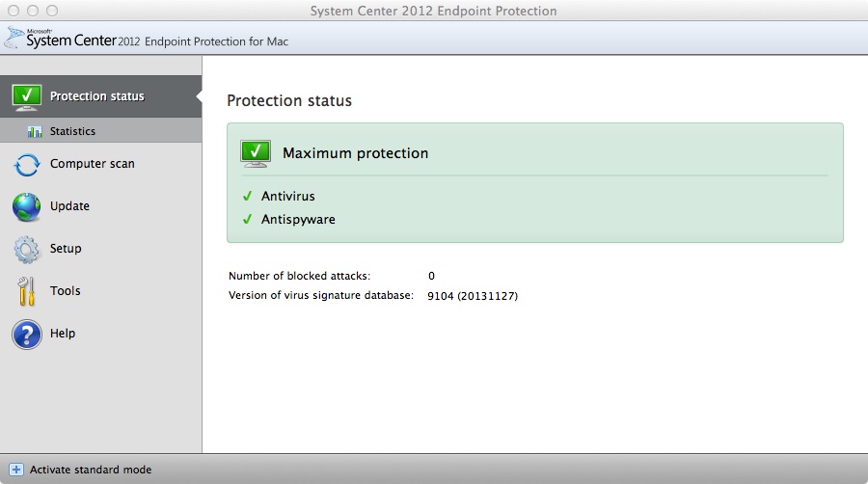
Task: Click the green checkmark next to Antispyware
Action: [x=248, y=219]
